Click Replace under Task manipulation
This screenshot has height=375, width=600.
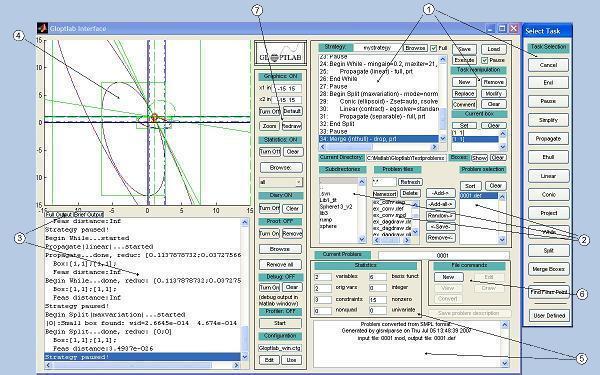[x=464, y=93]
